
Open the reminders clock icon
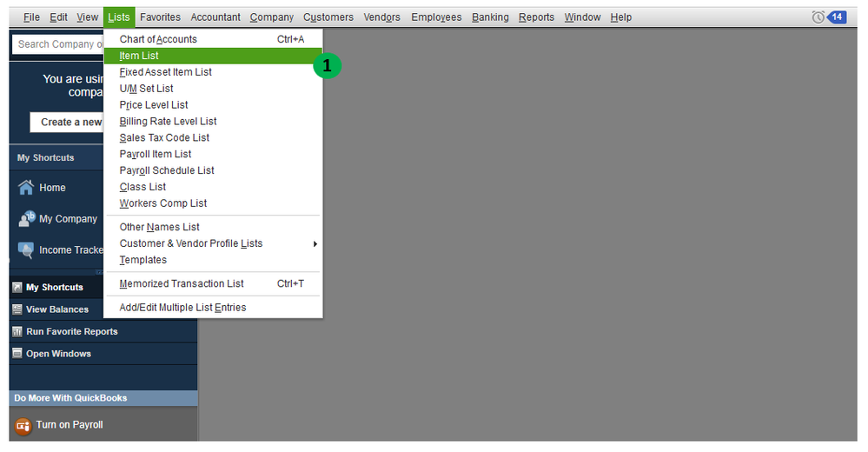818,17
